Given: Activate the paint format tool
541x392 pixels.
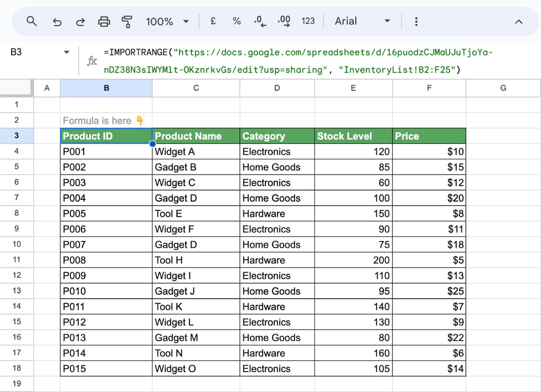Looking at the screenshot, I should [127, 22].
